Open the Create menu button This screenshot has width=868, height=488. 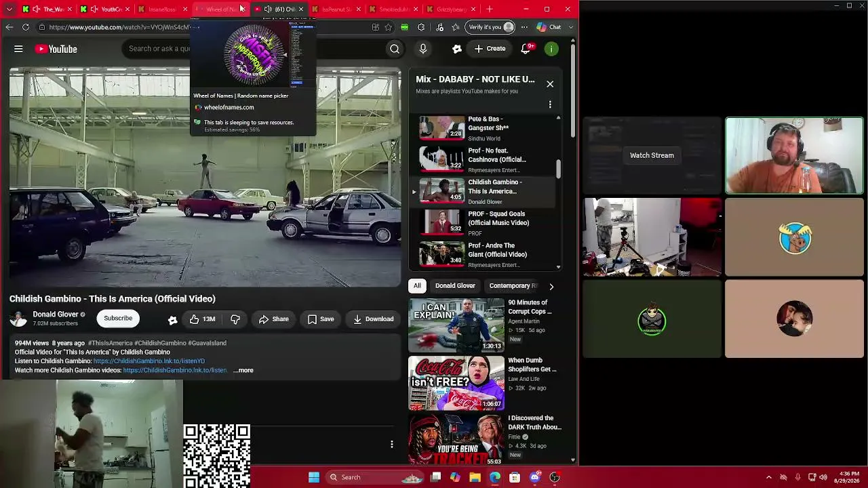click(x=490, y=49)
